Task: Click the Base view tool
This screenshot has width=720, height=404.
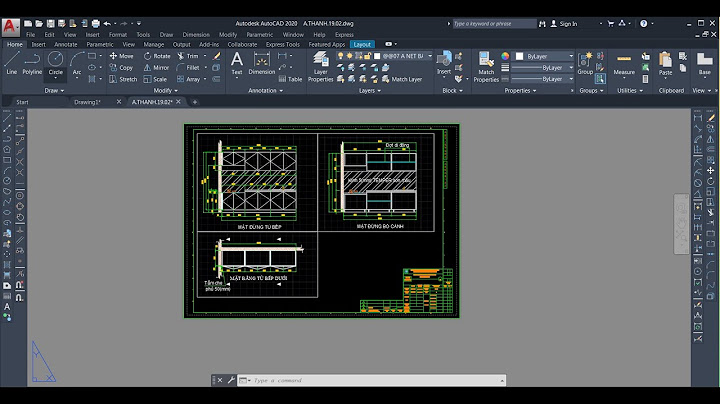Action: [x=704, y=63]
